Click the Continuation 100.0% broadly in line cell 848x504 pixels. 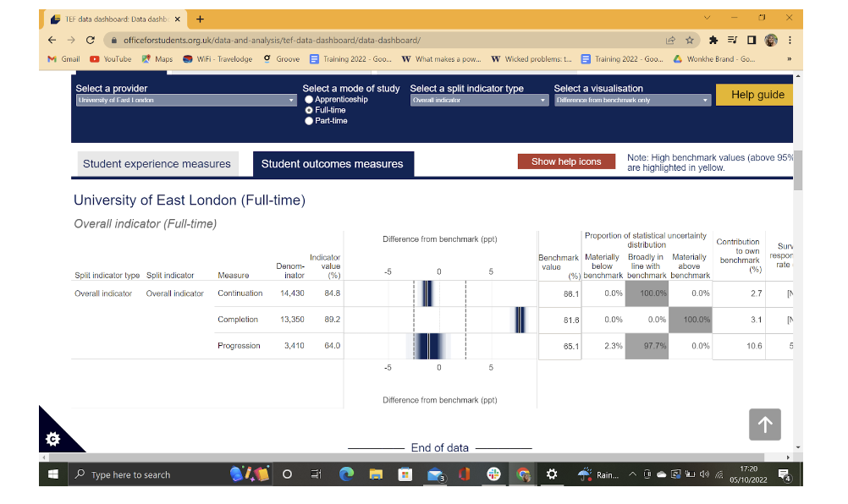[x=647, y=293]
